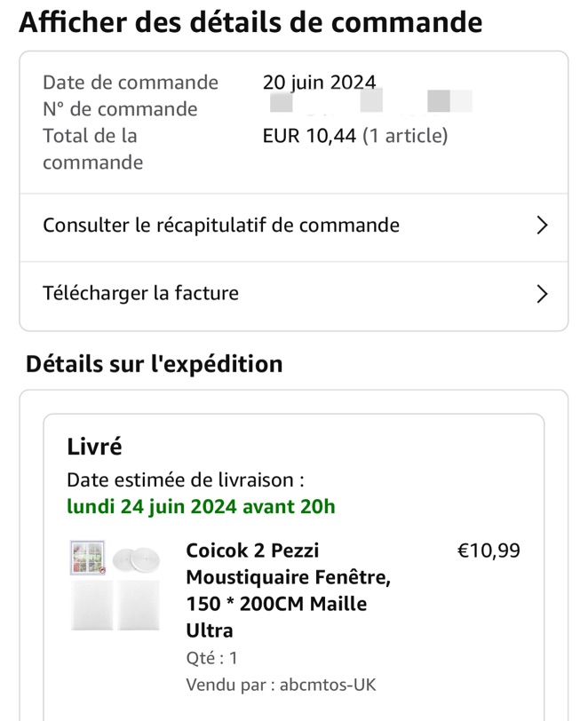The height and width of the screenshot is (721, 588).
Task: Click the chevron next to Télécharger la facture
Action: point(543,294)
